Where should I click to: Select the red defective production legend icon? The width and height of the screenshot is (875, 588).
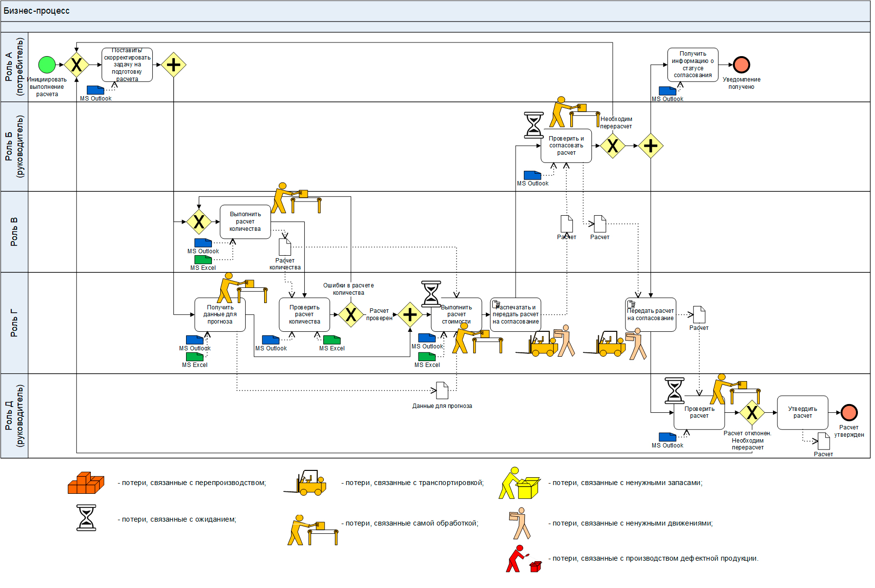[523, 559]
